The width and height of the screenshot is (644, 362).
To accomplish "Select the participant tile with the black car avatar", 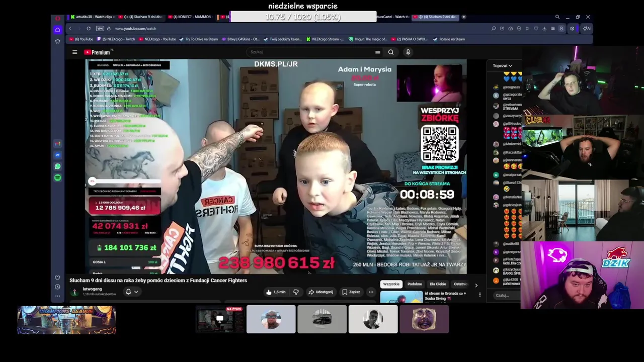I will tap(322, 319).
